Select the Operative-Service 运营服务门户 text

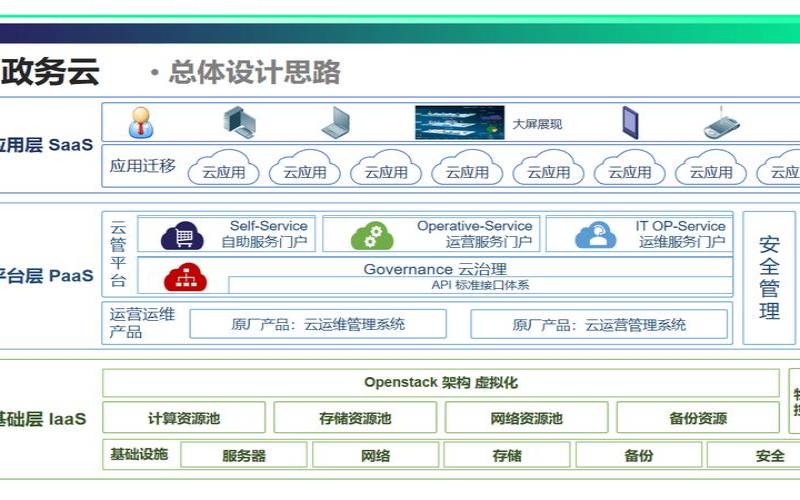pyautogui.click(x=474, y=234)
